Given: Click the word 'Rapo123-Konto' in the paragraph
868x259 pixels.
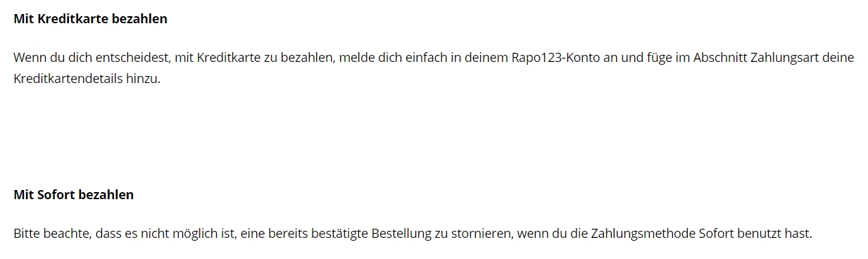Looking at the screenshot, I should click(555, 58).
